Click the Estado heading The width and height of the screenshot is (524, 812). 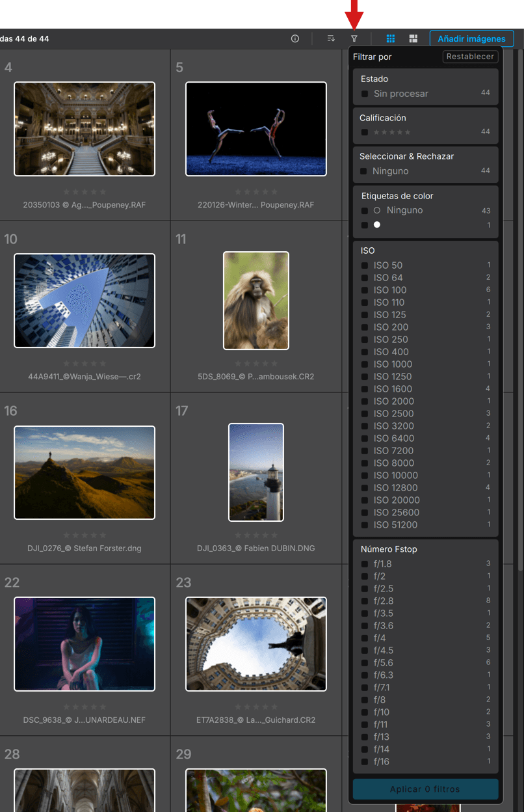pyautogui.click(x=374, y=79)
